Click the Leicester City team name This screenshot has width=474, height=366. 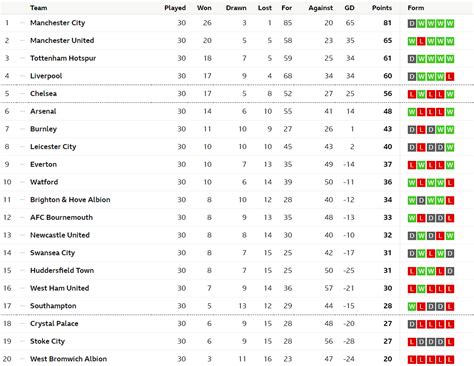(53, 147)
